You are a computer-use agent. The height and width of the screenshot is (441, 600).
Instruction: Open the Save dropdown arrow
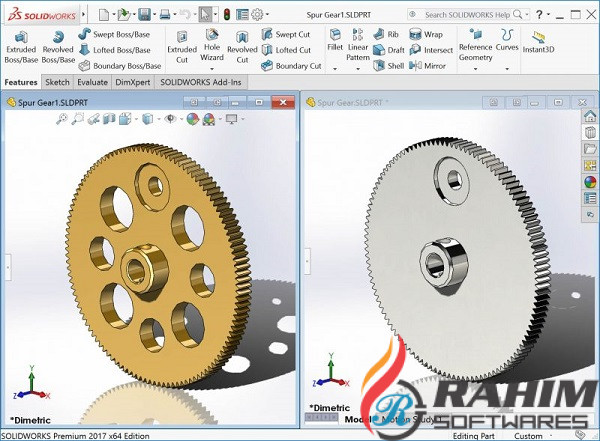coord(155,15)
